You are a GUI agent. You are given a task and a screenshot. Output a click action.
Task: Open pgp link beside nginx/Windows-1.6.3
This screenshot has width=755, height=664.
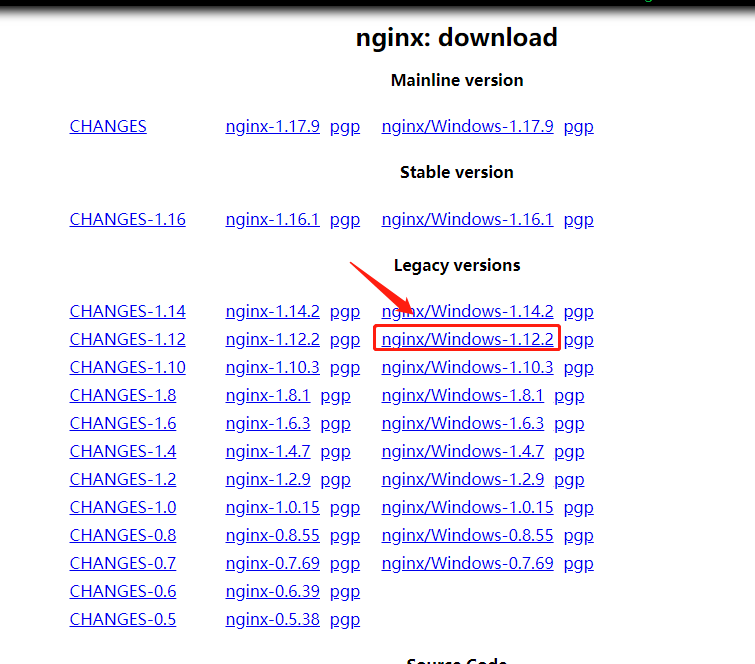tap(569, 424)
